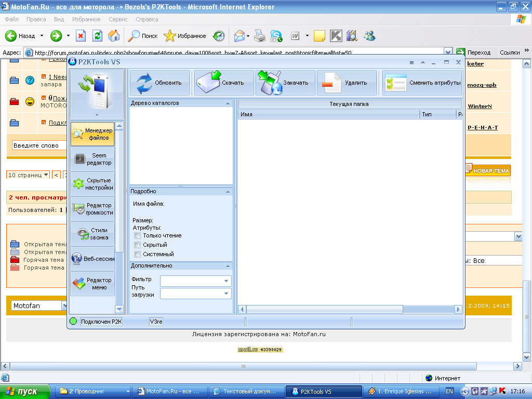Image resolution: width=532 pixels, height=399 pixels.
Task: Open the Mail button dropdown arrow
Action: pos(248,36)
